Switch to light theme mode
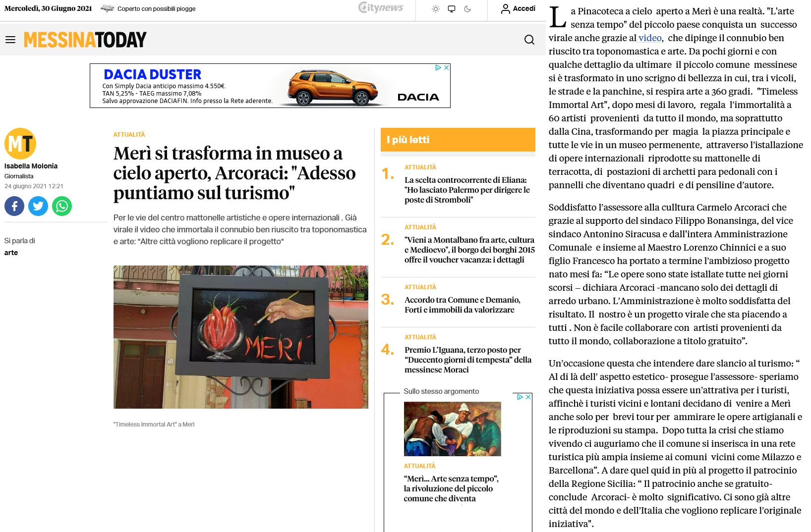 pyautogui.click(x=436, y=9)
